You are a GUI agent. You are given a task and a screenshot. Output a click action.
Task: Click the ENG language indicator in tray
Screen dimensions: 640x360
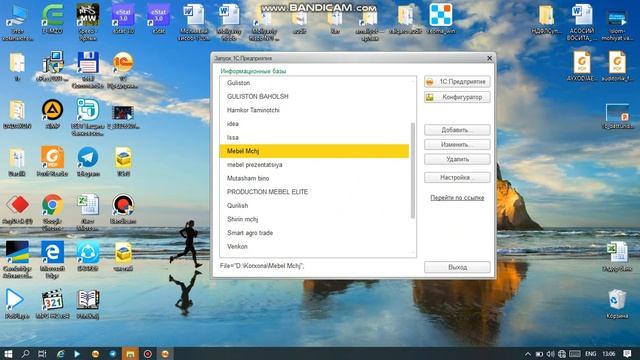click(591, 353)
